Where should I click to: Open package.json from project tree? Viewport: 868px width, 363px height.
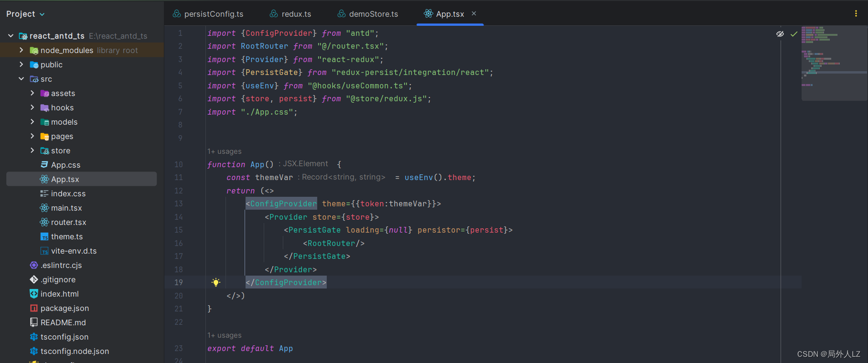(x=64, y=308)
